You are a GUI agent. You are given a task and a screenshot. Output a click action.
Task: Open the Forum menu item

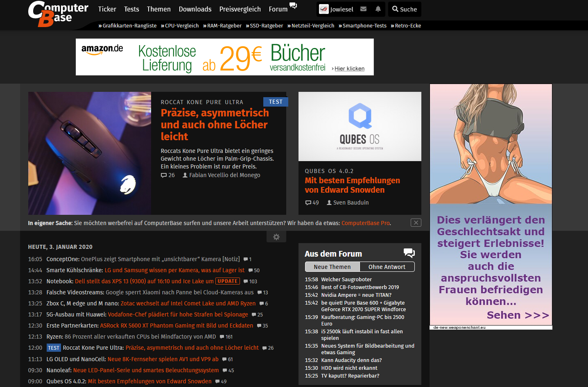click(x=278, y=9)
